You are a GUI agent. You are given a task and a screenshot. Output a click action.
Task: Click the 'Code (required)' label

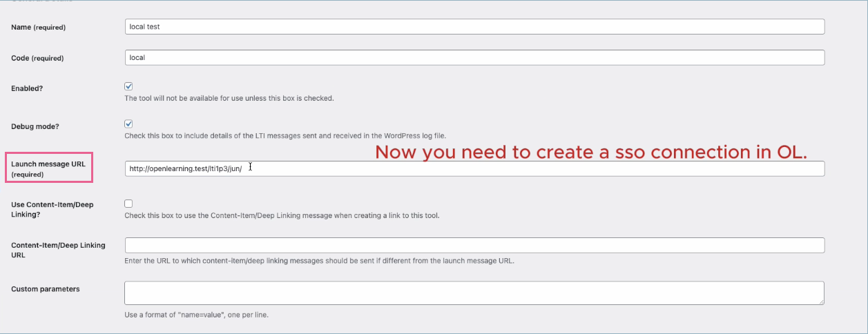[x=37, y=58]
